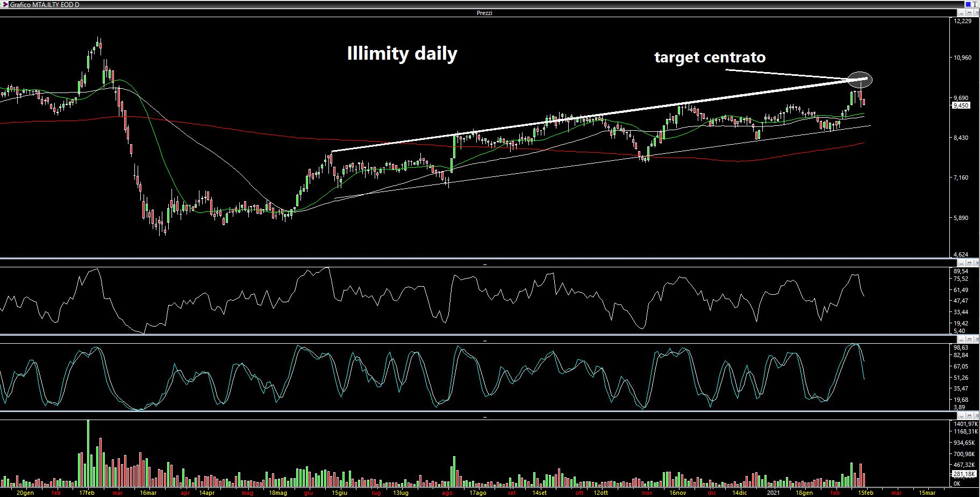Maximize the RSI panel with the 89,54 scale
The image size is (980, 497).
[969, 263]
